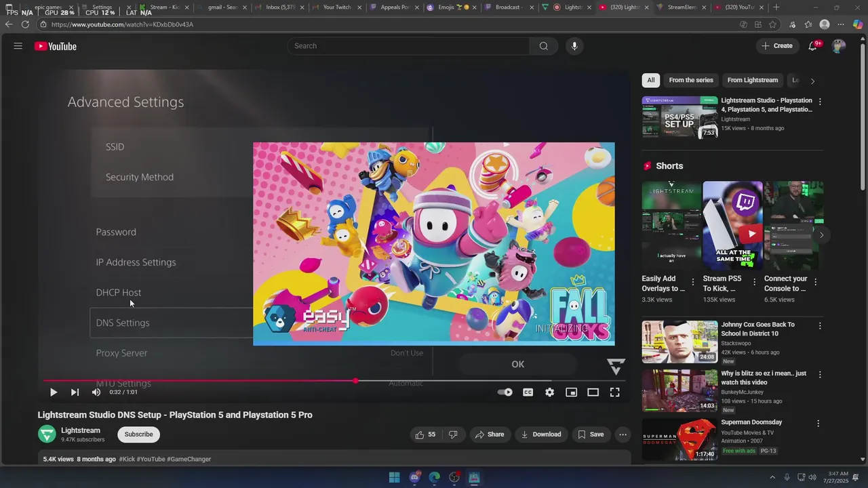This screenshot has width=868, height=488.
Task: Open options for Easily Add Overlays short
Action: pos(693,282)
